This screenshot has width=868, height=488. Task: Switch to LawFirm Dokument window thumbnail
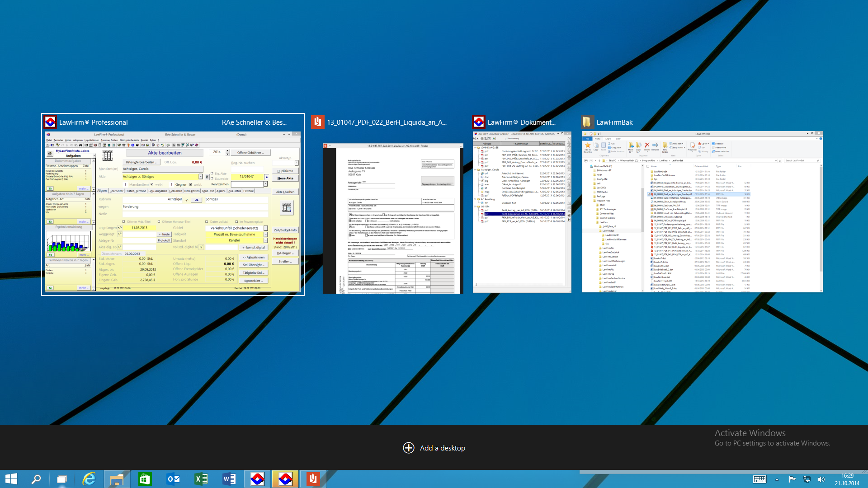point(522,211)
